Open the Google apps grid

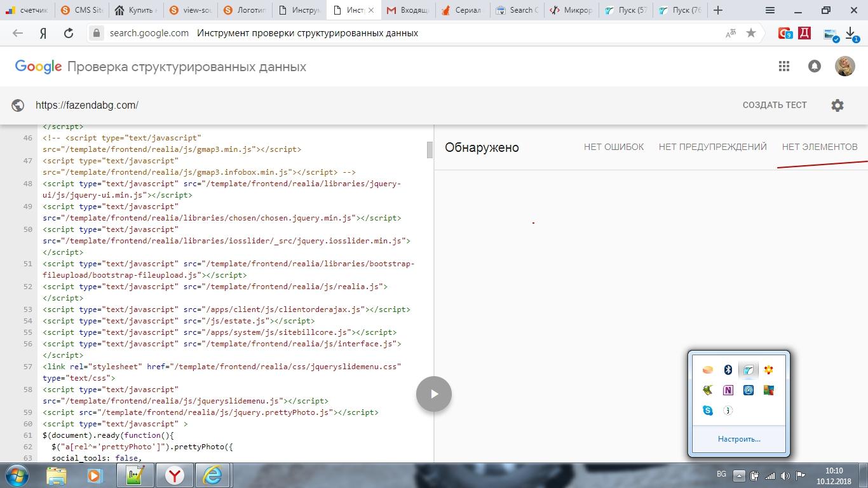point(784,66)
